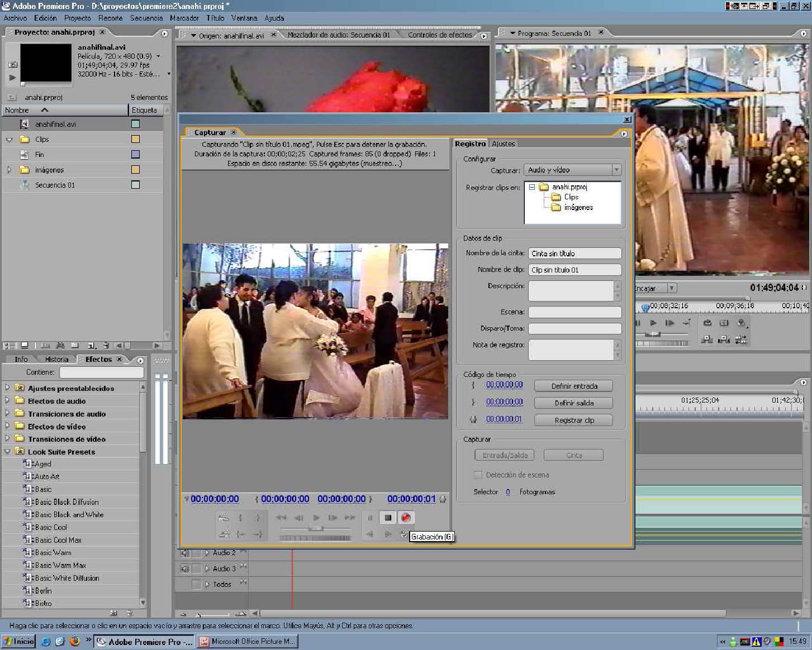Screen dimensions: 812x650
Task: Click the 'Nombre de clip' text field
Action: 574,270
